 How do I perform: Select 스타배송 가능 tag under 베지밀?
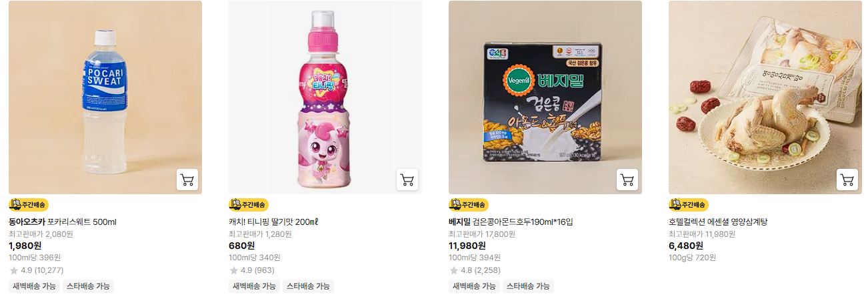(528, 286)
